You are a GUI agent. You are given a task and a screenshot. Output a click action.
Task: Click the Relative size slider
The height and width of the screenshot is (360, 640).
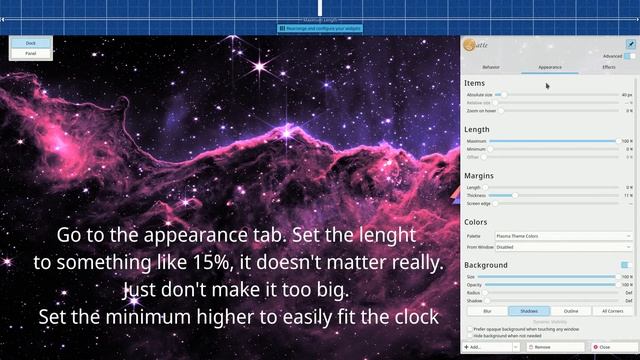point(557,103)
